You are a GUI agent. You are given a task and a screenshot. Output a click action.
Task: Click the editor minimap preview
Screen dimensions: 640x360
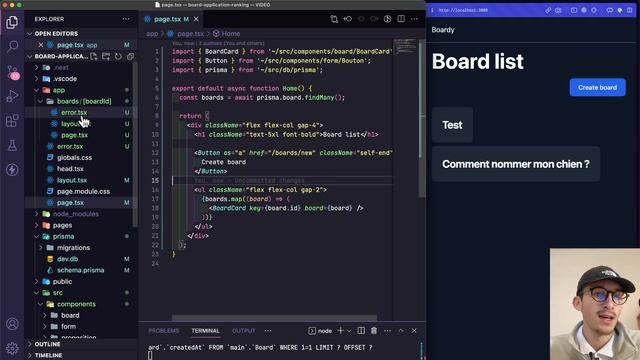tap(405, 46)
